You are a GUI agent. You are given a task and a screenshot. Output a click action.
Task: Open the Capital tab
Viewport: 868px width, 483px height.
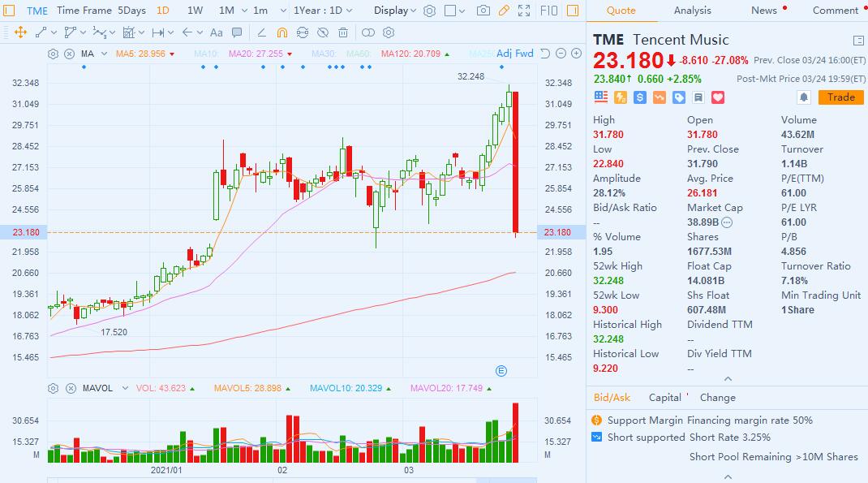(x=666, y=397)
